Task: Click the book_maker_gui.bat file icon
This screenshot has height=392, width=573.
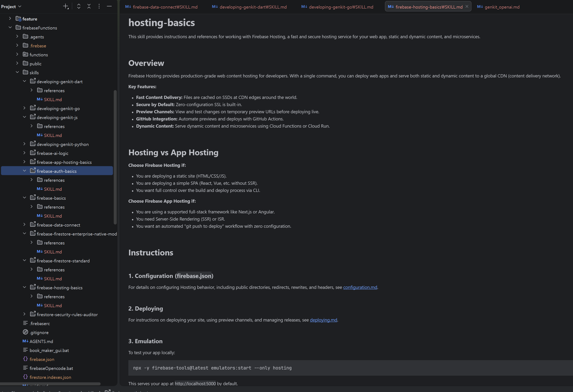Action: tap(25, 350)
